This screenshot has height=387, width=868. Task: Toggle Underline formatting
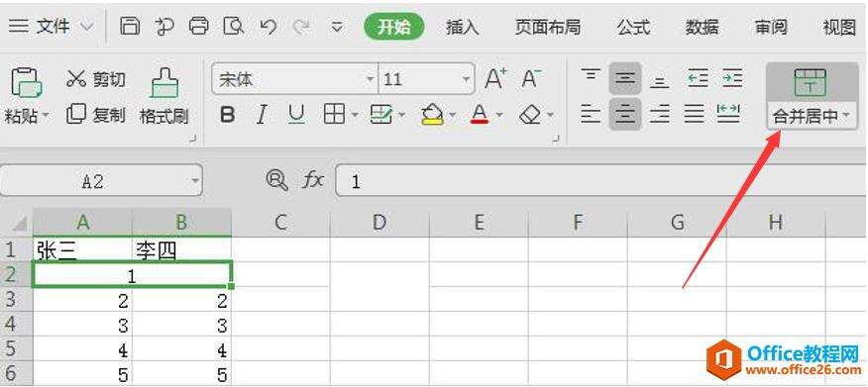[x=296, y=115]
